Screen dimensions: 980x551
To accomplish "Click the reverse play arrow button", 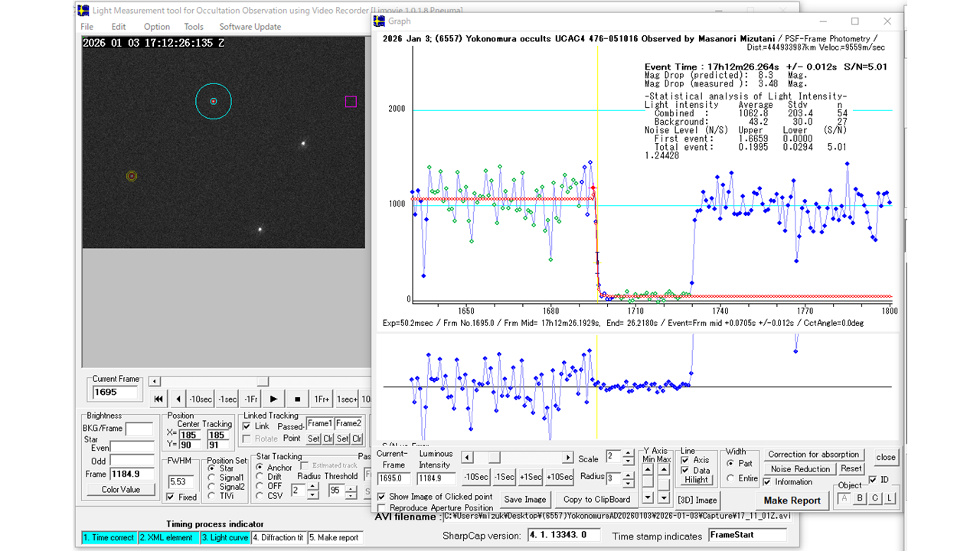I will pos(178,399).
